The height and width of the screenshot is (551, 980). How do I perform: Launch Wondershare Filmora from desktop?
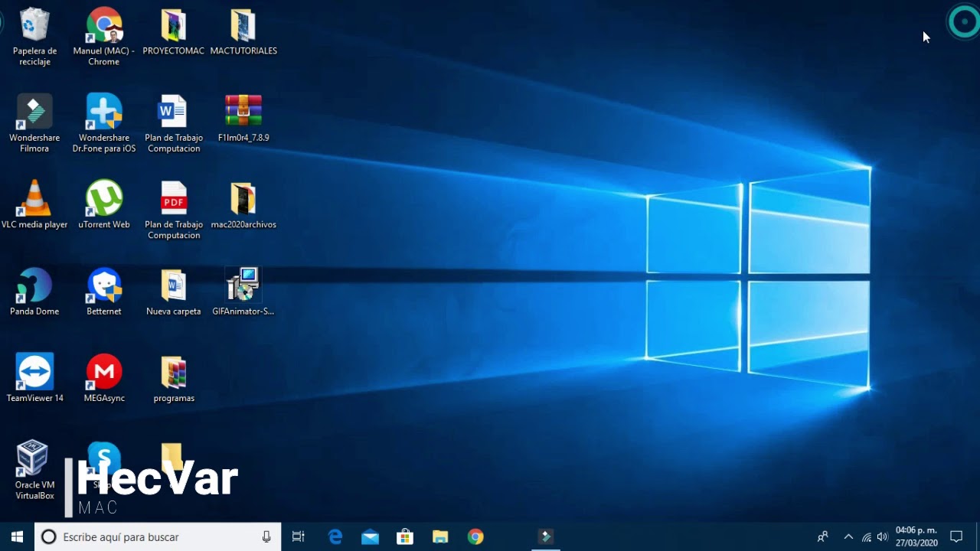34,122
